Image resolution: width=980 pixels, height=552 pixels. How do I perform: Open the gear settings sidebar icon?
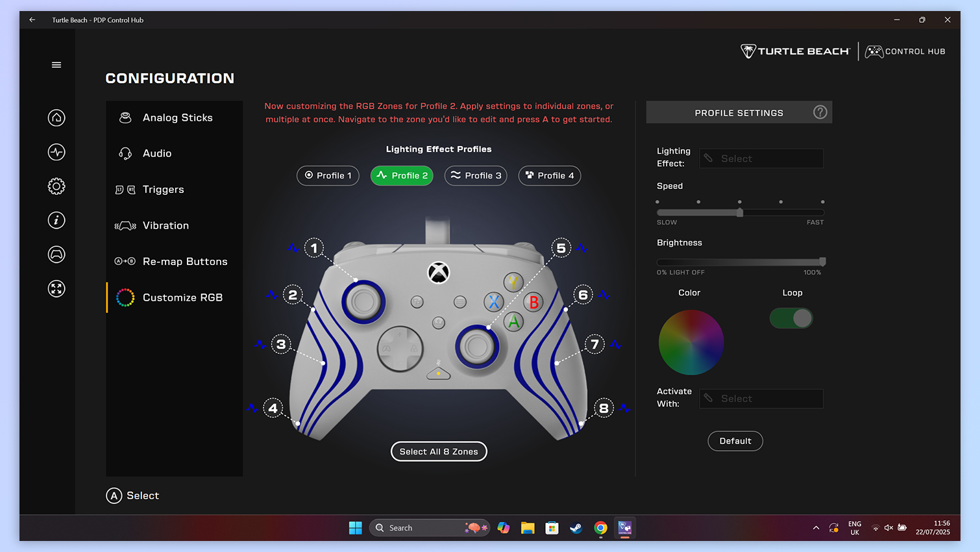(56, 186)
